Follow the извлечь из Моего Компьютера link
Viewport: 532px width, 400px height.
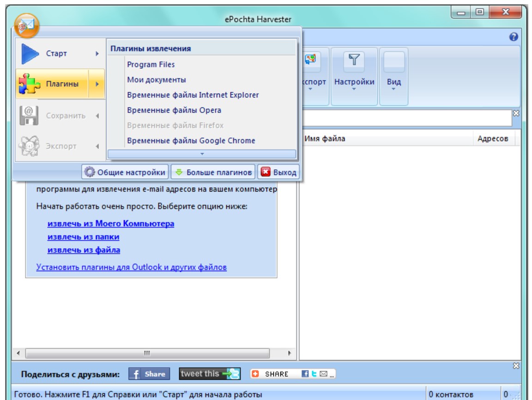point(111,224)
